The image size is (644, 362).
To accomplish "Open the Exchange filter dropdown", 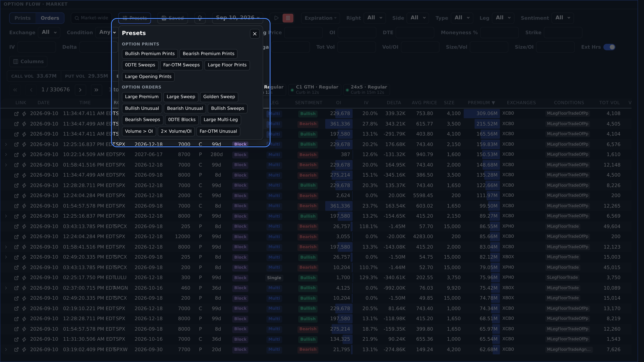I will pos(49,32).
